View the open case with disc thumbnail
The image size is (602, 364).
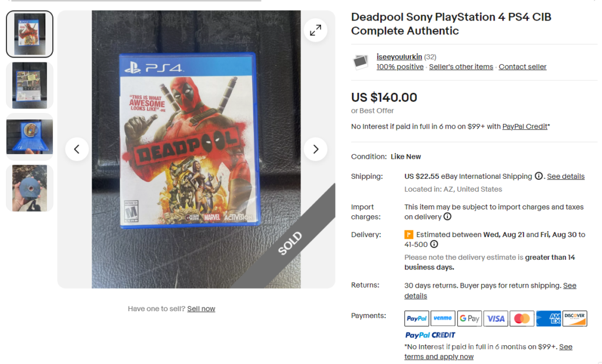pos(29,136)
